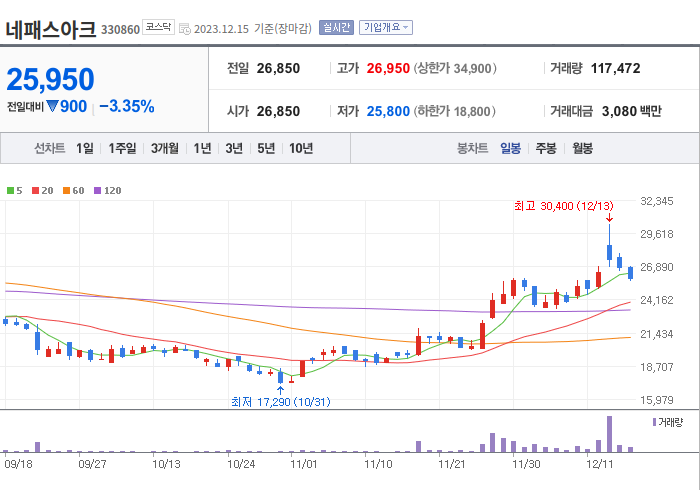Click the purple 거래량 legend square
Image resolution: width=700 pixels, height=490 pixels.
pyautogui.click(x=654, y=422)
